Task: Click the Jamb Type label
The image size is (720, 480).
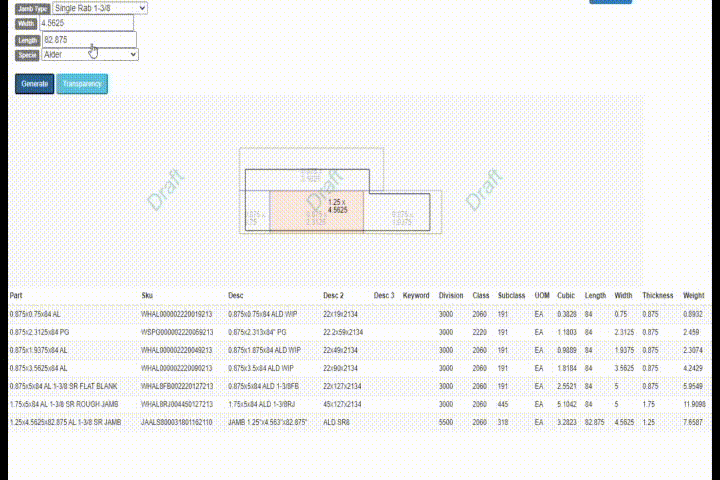Action: click(32, 8)
